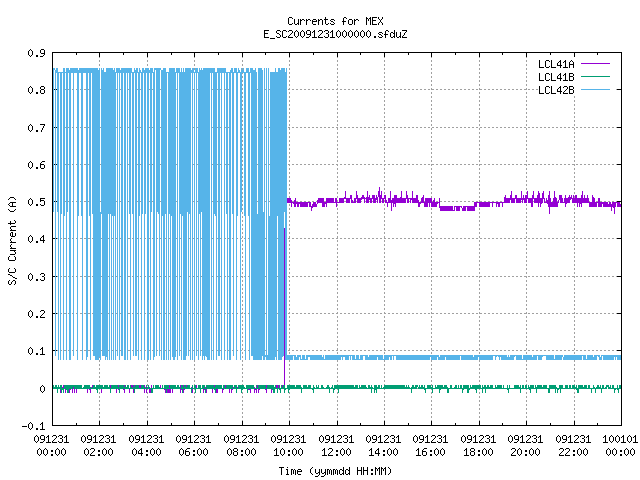The image size is (640, 480).
Task: Select the filename 'E_SC20091231000000.sfduZ'
Action: click(335, 34)
